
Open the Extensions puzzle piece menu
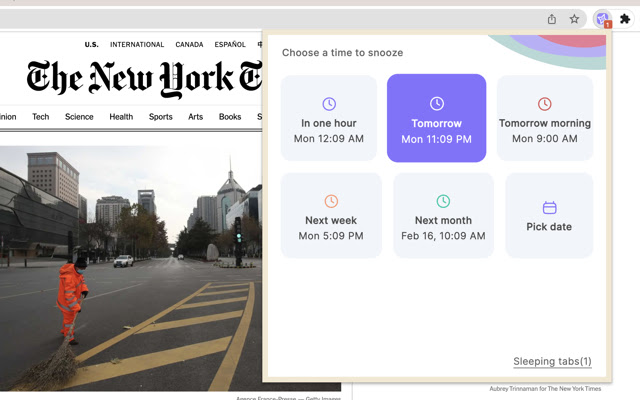(x=624, y=19)
